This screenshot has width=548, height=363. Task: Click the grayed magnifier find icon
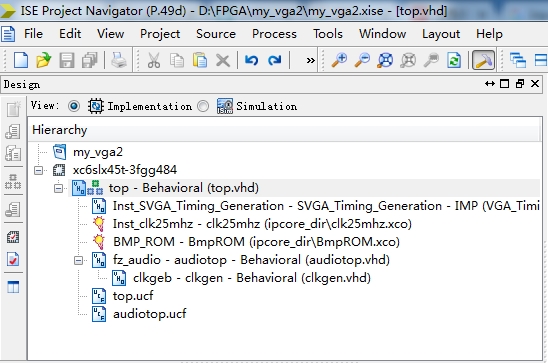click(x=431, y=60)
